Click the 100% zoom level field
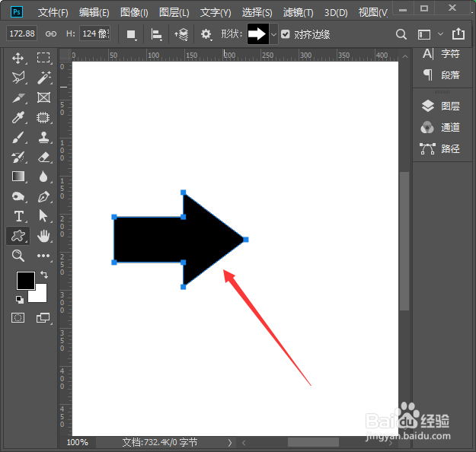 (78, 442)
